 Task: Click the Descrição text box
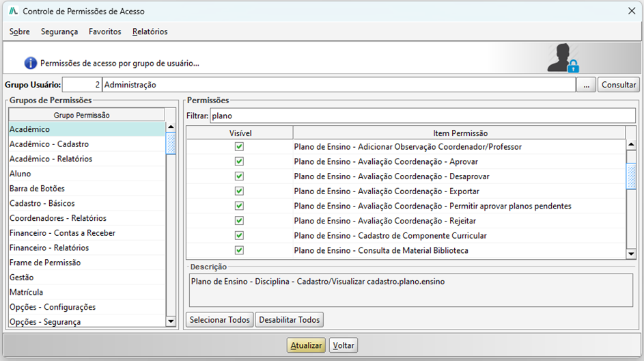pos(410,291)
